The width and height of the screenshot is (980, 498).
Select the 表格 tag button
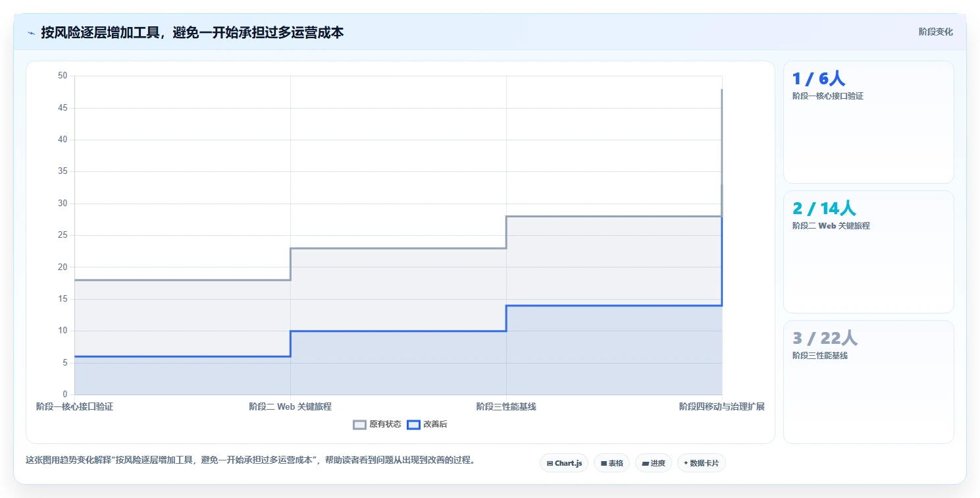click(611, 463)
